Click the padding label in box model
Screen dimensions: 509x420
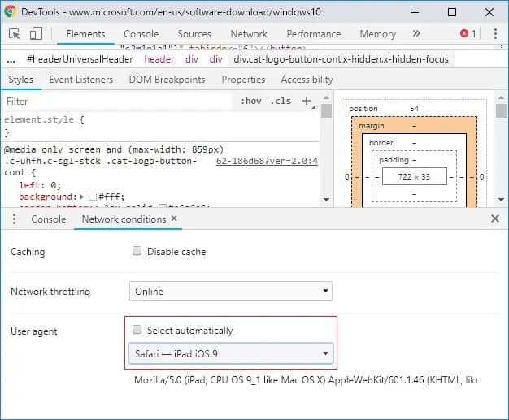394,160
